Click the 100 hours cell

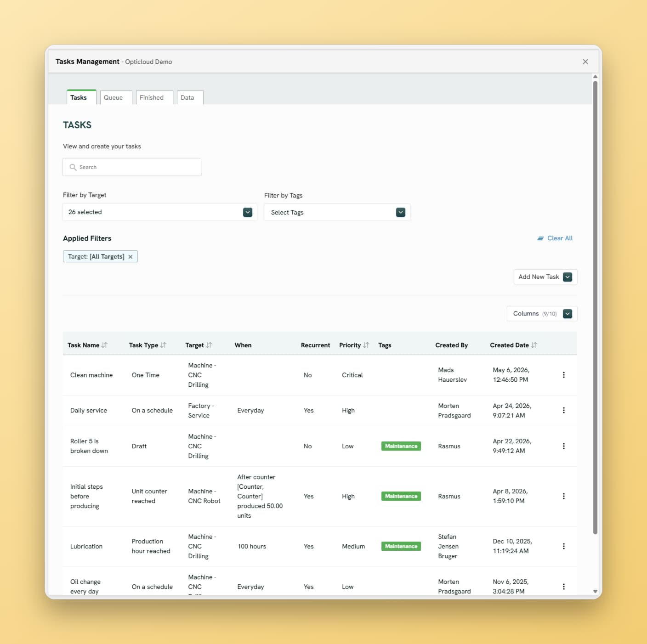click(x=252, y=546)
